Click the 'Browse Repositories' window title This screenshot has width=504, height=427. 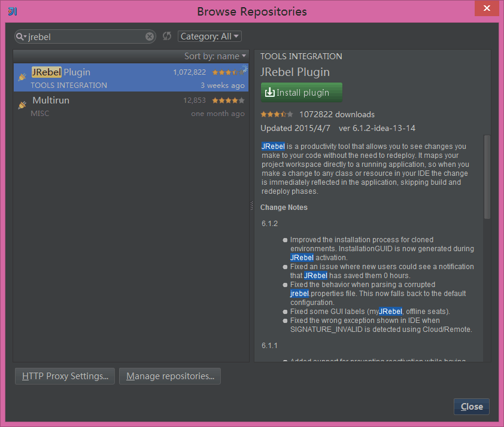[252, 11]
